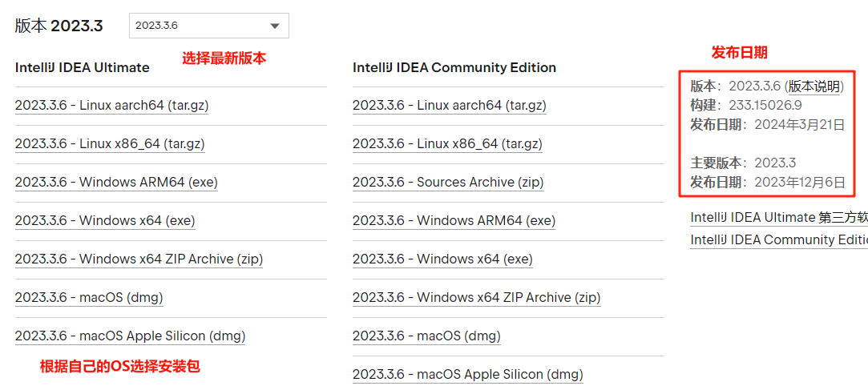Download Community Linux x86_64 tar.gz

click(447, 144)
